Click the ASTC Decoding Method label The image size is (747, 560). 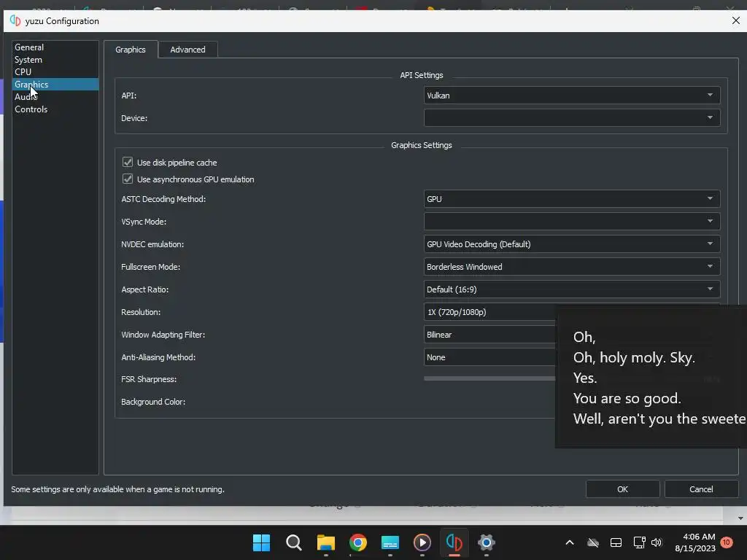pos(163,199)
